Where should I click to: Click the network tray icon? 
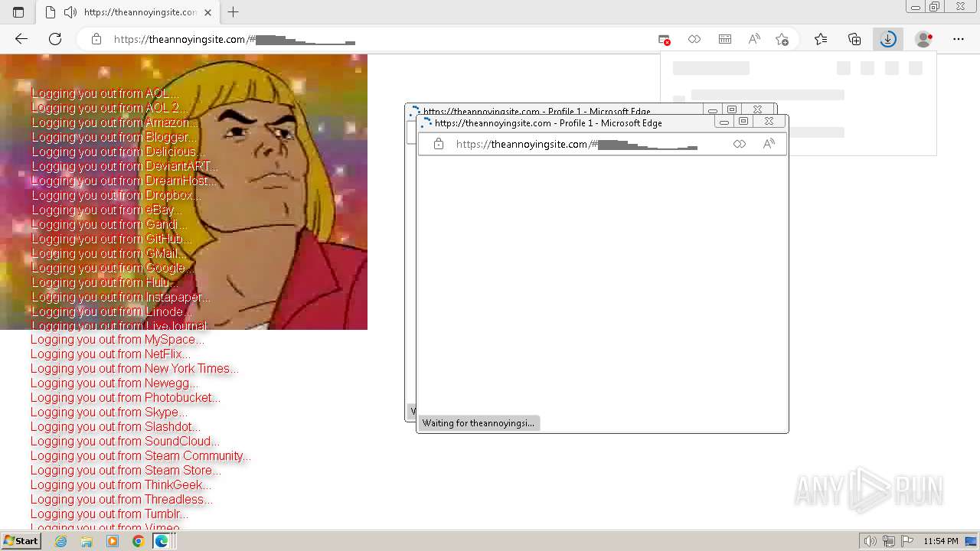coord(888,541)
